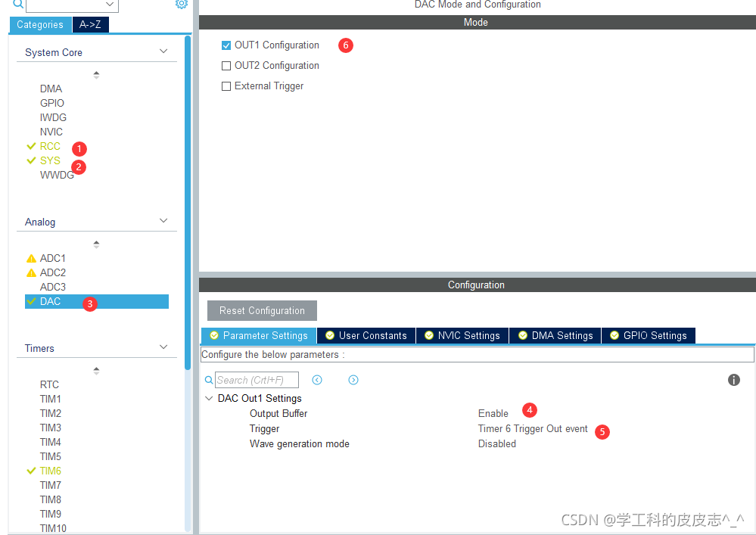Click the information icon in parameters

(734, 380)
